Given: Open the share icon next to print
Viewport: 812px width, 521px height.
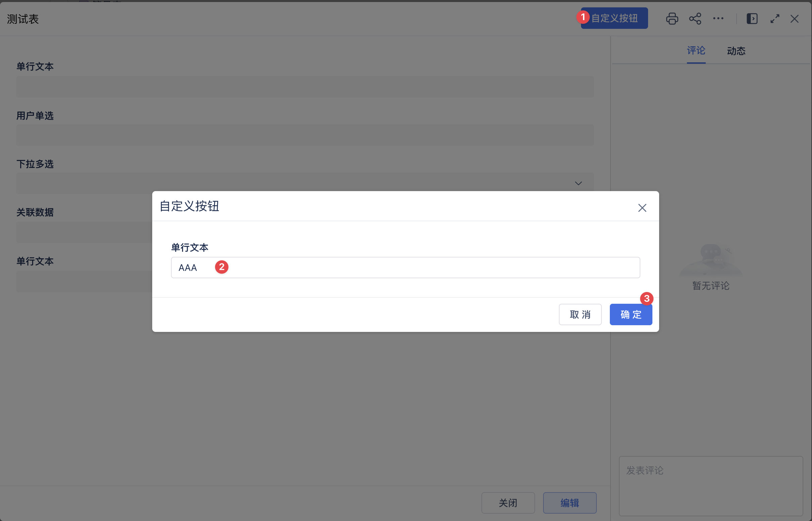Looking at the screenshot, I should (695, 19).
